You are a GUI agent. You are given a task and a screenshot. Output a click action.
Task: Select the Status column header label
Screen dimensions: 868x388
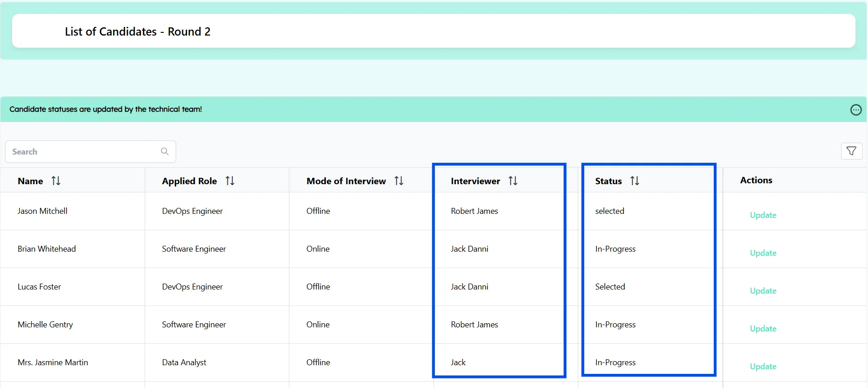608,181
